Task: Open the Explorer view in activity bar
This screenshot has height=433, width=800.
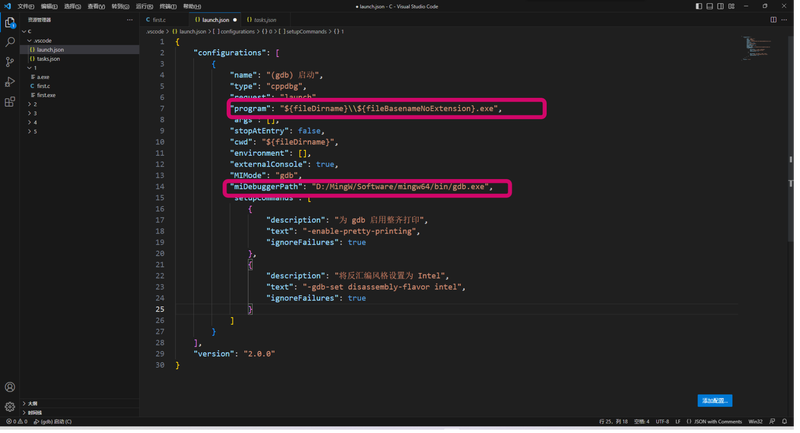Action: click(x=10, y=22)
